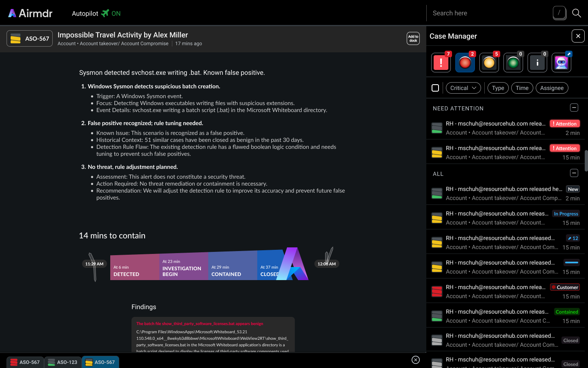The image size is (588, 368).
Task: Open the Critical severity dropdown
Action: pyautogui.click(x=463, y=88)
